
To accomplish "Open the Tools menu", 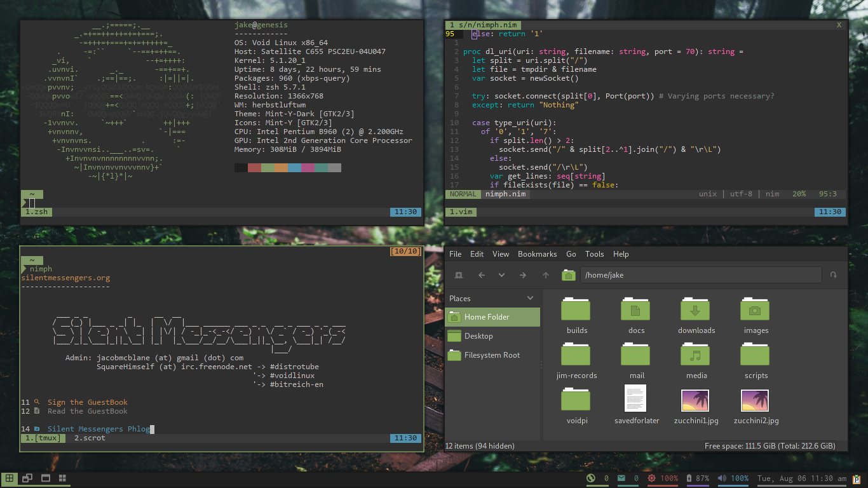I will (x=594, y=254).
